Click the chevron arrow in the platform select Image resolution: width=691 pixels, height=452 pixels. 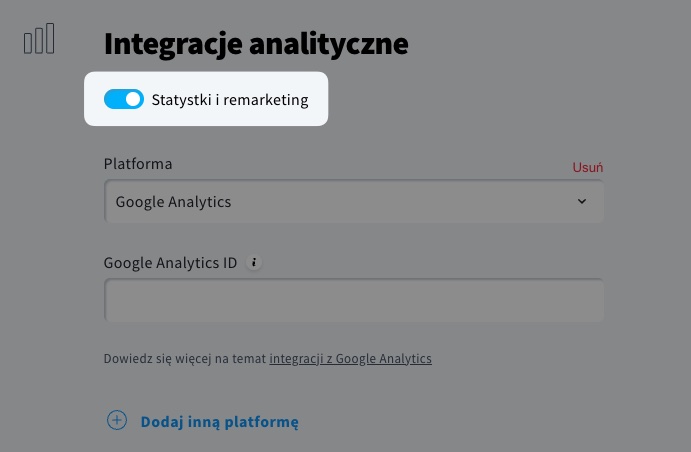(582, 202)
